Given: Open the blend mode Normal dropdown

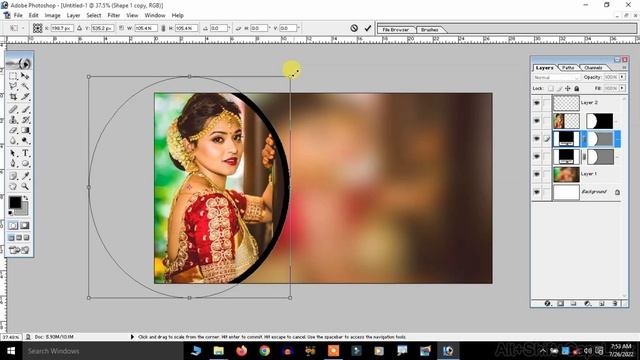Looking at the screenshot, I should pyautogui.click(x=556, y=77).
